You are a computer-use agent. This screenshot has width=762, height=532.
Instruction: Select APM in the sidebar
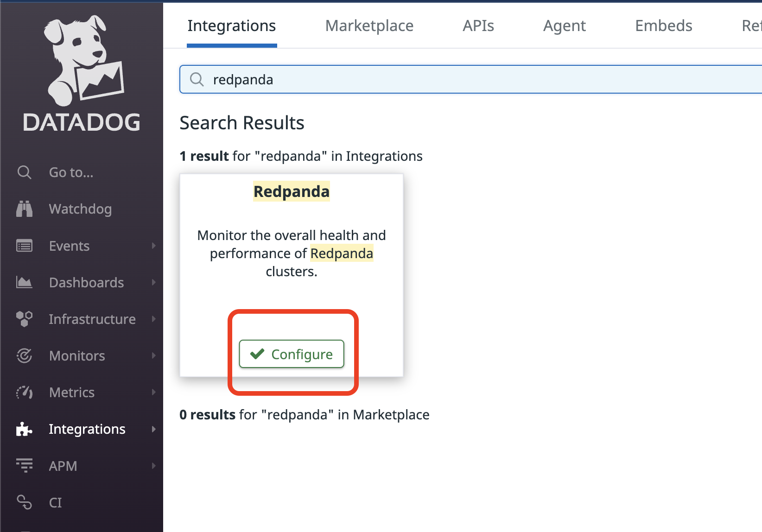pos(63,466)
